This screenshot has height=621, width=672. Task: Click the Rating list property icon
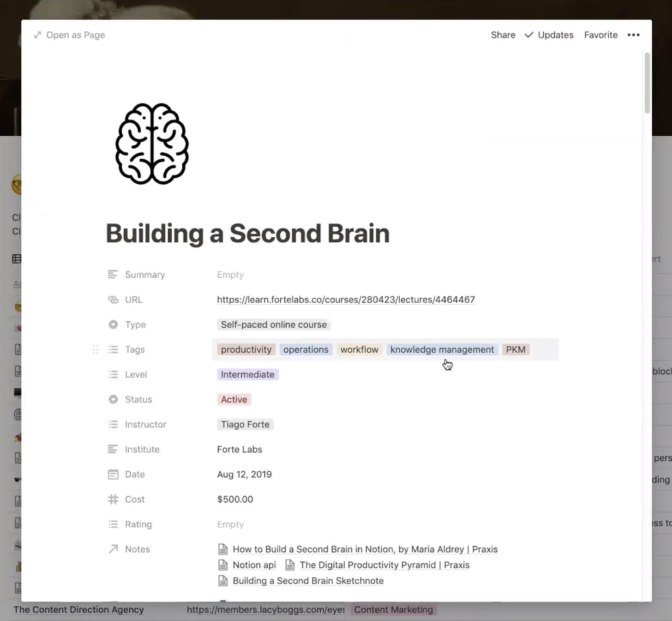pyautogui.click(x=113, y=524)
